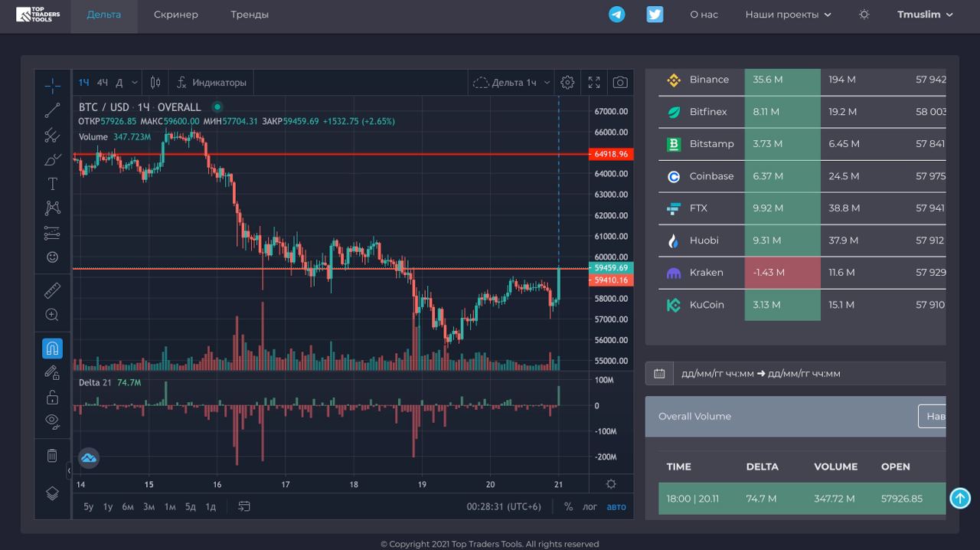
Task: Open the О нас page
Action: (704, 15)
